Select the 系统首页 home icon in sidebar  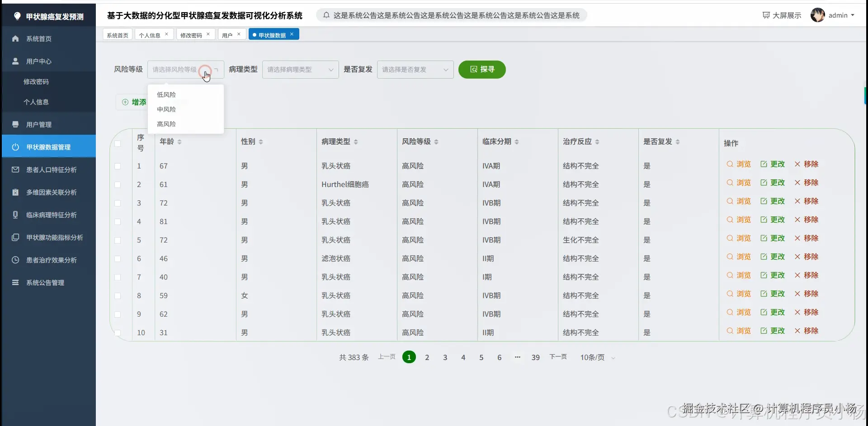point(15,38)
